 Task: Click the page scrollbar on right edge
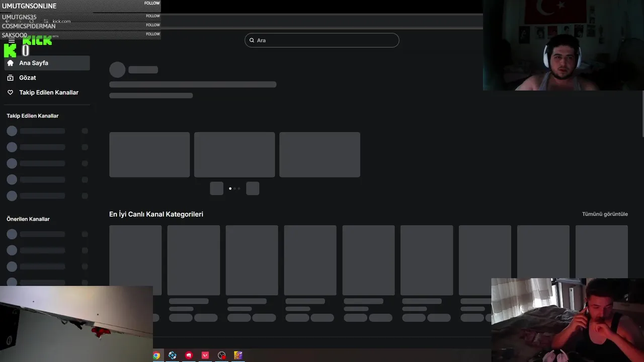click(642, 113)
